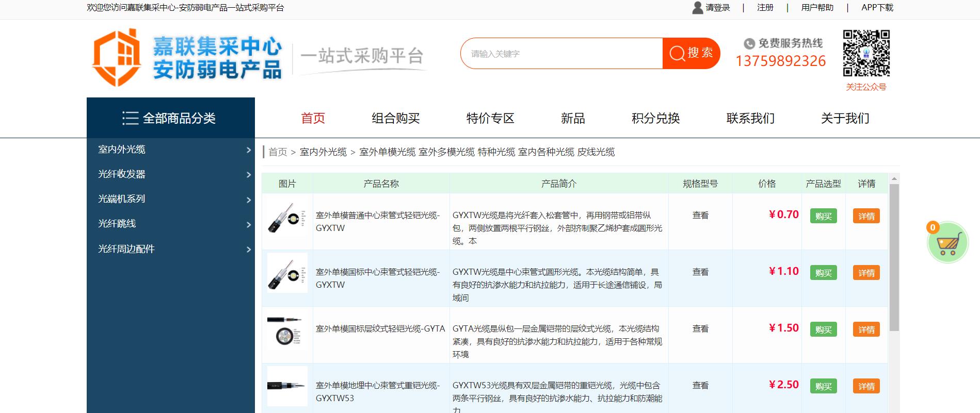Expand the 光纤跳线 category
Screen dimensions: 980x413
coord(248,224)
